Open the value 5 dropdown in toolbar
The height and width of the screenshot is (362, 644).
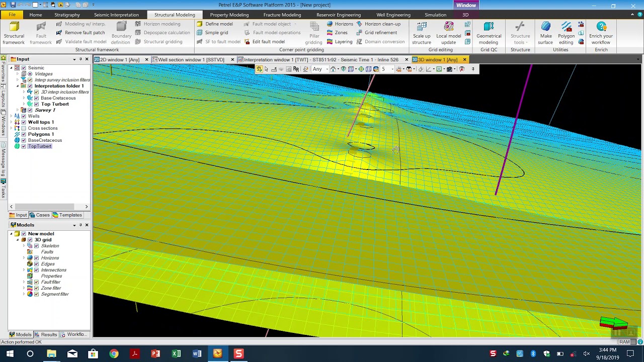coord(386,69)
